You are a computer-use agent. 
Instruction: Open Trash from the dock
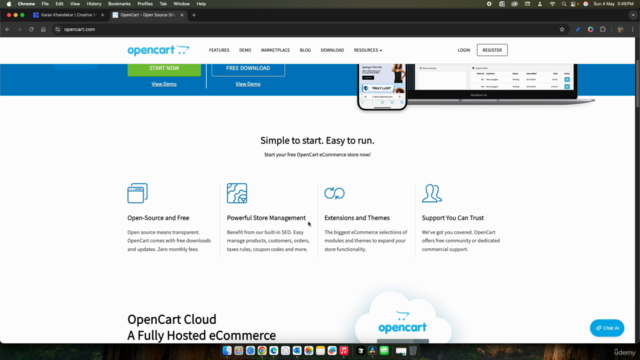[x=413, y=351]
